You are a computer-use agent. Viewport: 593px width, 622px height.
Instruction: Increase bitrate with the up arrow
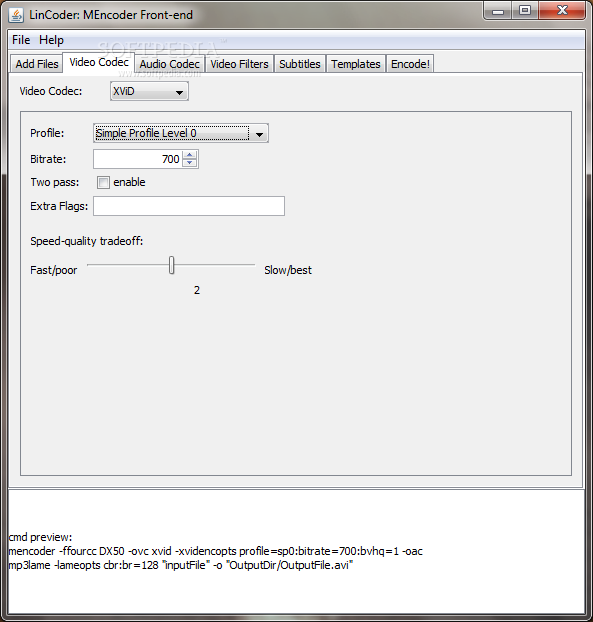[190, 155]
